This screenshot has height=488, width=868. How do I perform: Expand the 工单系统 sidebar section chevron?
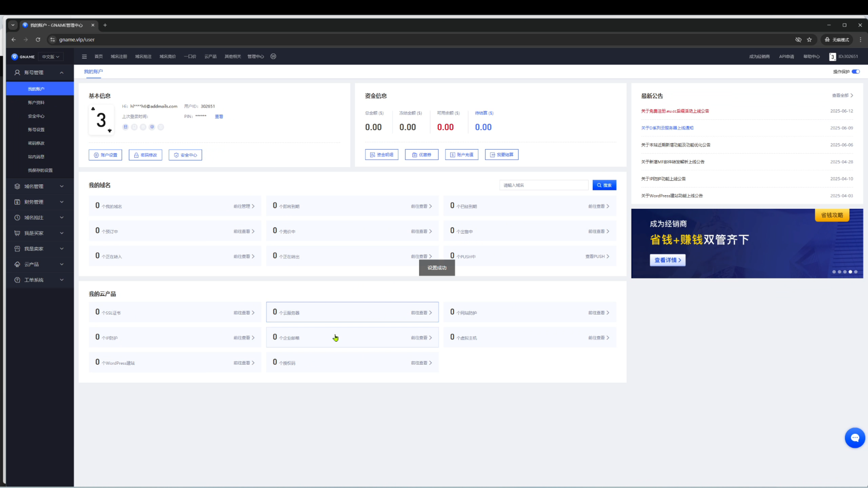coord(62,280)
